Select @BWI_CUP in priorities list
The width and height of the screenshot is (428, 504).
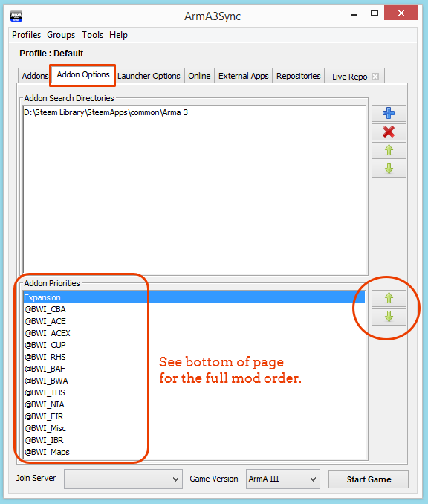click(x=194, y=345)
